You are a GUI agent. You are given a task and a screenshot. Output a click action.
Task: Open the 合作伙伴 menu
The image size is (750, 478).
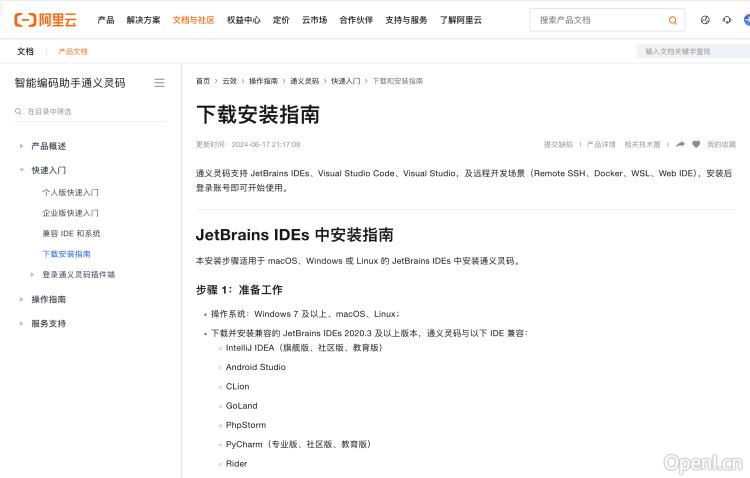tap(356, 20)
